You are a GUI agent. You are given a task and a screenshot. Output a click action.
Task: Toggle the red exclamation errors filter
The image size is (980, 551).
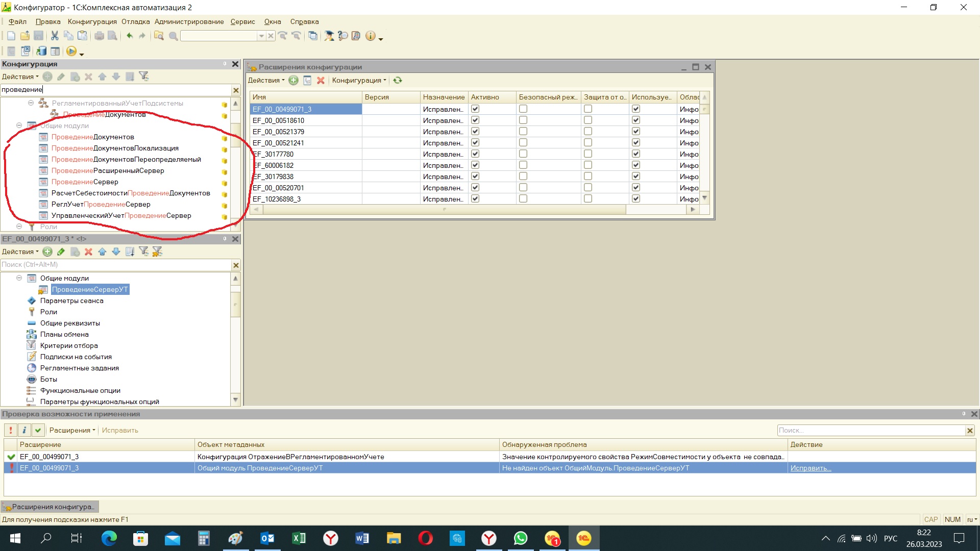coord(11,430)
